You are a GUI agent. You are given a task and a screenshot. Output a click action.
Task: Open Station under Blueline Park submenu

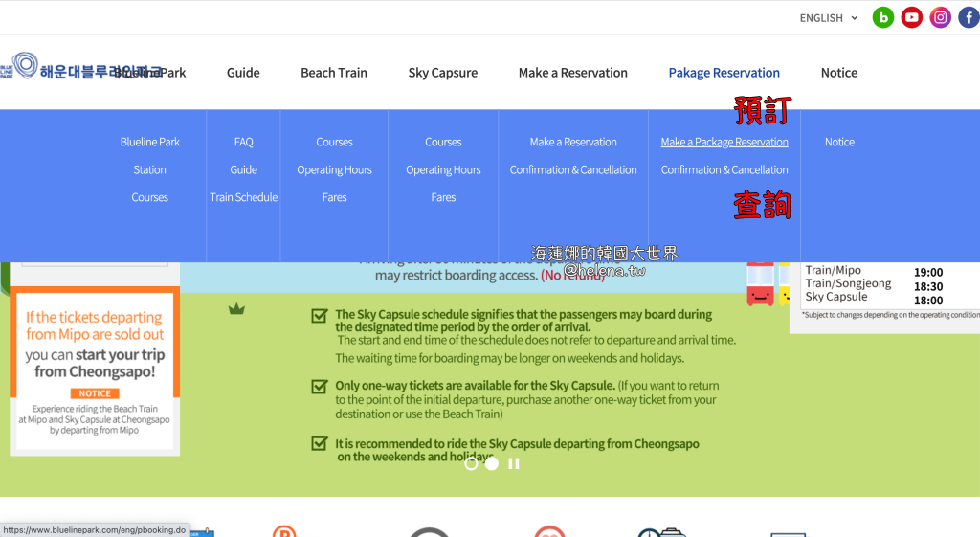149,169
